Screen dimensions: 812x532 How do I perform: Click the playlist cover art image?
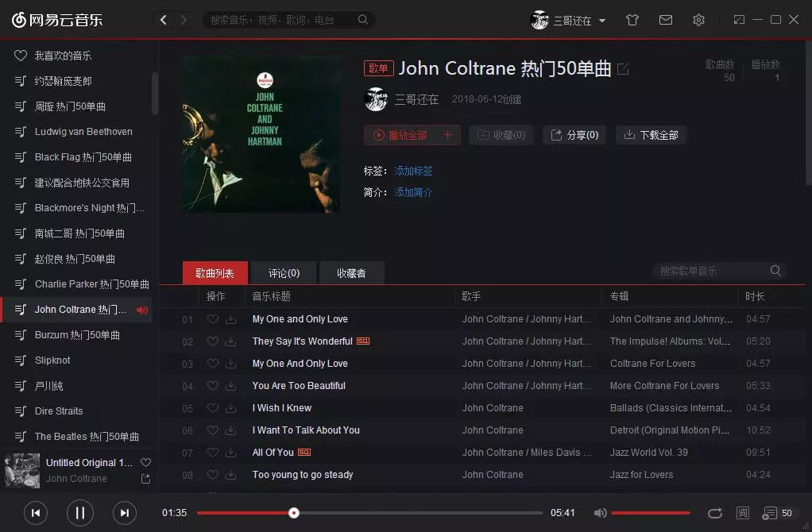click(x=261, y=134)
